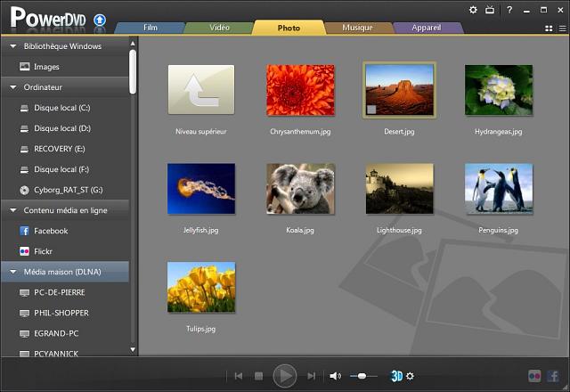Screen dimensions: 570x392
Task: Collapse the Ordinateur section
Action: pos(12,87)
